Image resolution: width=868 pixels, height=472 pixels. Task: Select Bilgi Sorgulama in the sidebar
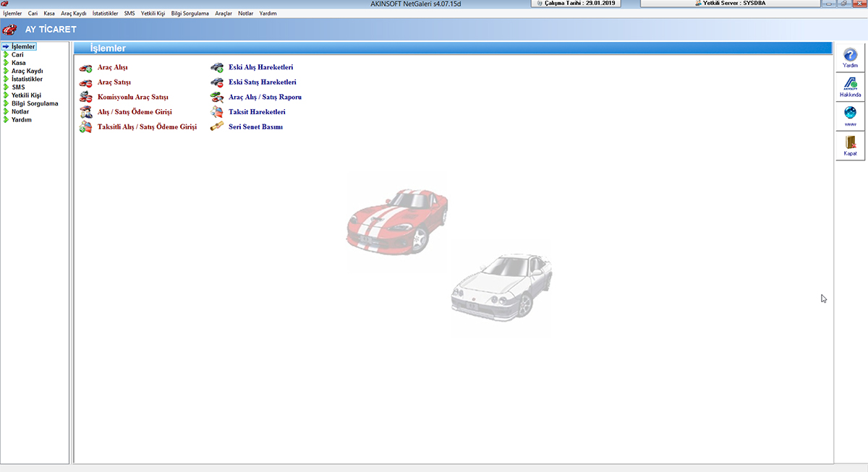pos(35,103)
